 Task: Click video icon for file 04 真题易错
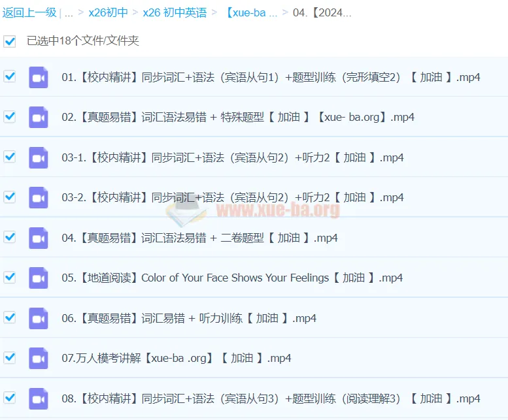click(x=39, y=238)
